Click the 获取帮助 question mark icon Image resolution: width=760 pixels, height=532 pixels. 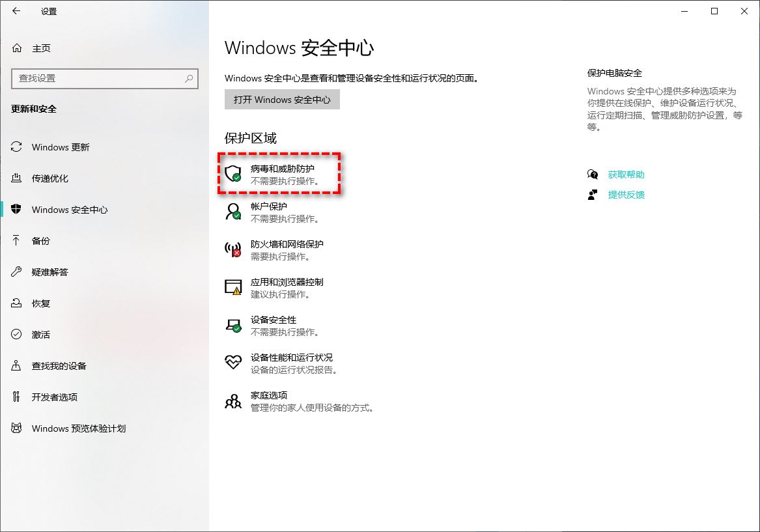(x=592, y=174)
